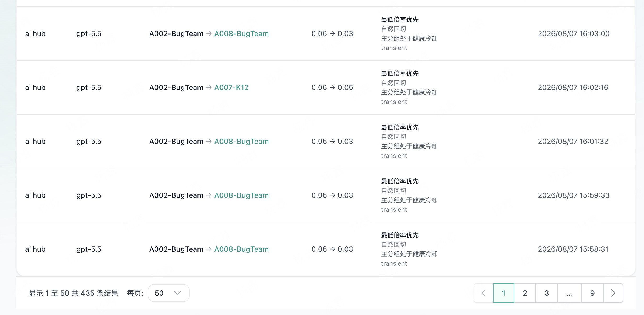Open A008-BugTeam link in 15:58:31 row

click(x=241, y=249)
